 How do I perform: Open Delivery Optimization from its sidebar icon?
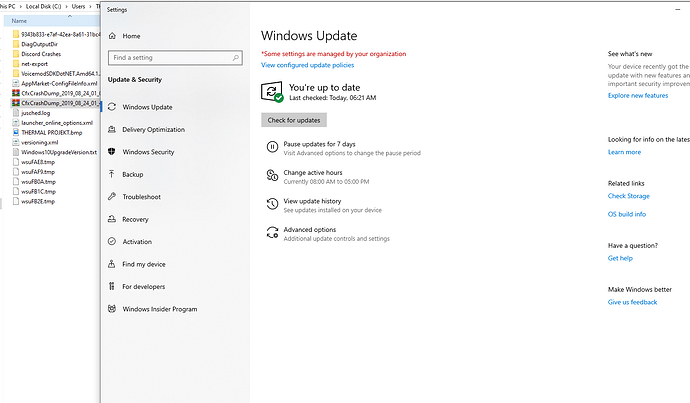111,129
